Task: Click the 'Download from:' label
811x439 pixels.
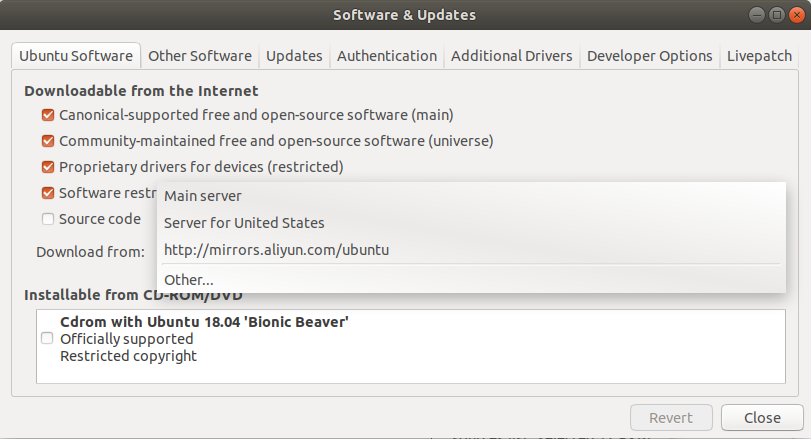Action: 91,252
